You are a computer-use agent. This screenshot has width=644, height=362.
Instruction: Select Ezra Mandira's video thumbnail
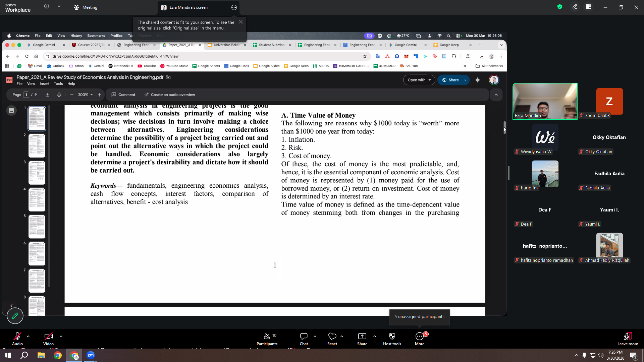click(545, 101)
